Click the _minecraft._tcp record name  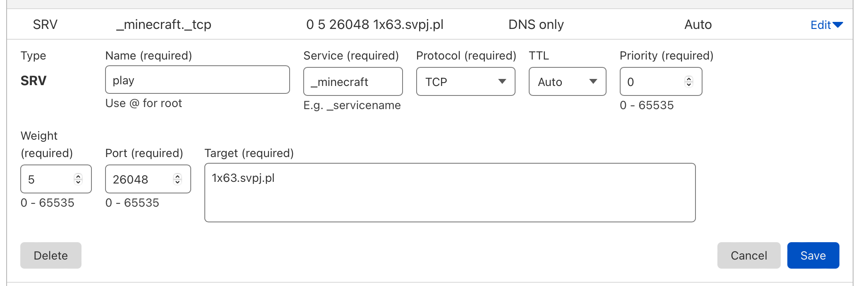(x=164, y=25)
